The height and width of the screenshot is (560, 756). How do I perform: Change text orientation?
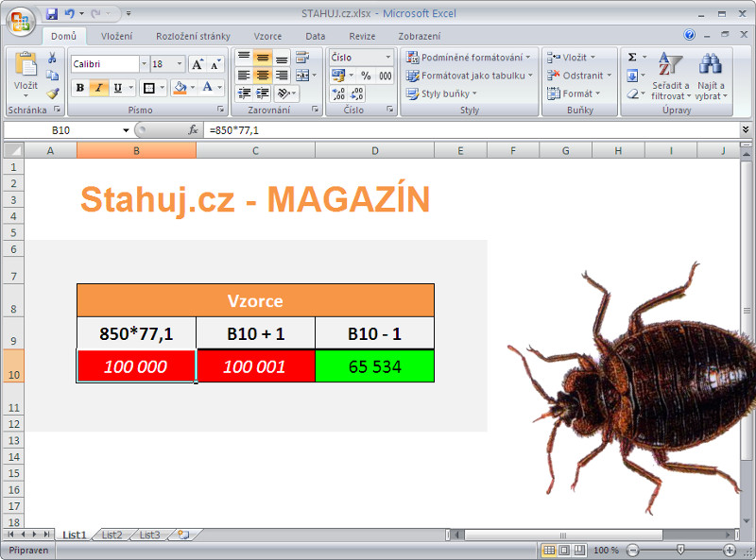tap(284, 93)
